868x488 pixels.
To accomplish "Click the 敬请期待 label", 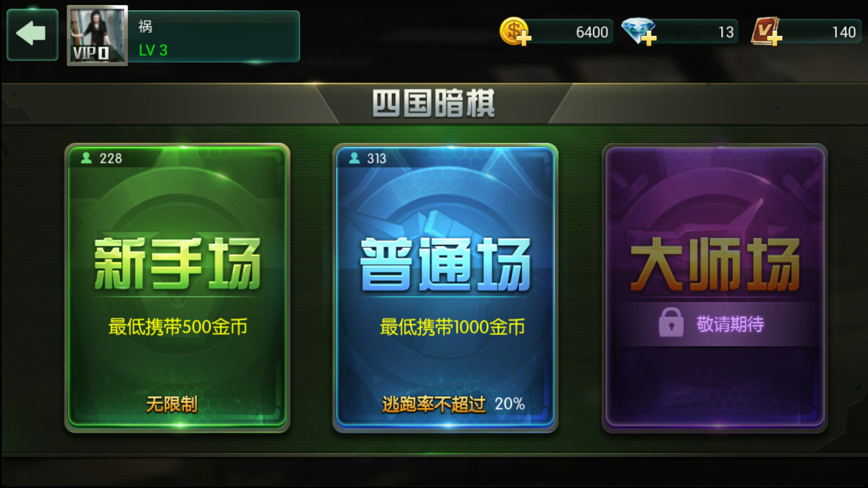I will [x=730, y=324].
